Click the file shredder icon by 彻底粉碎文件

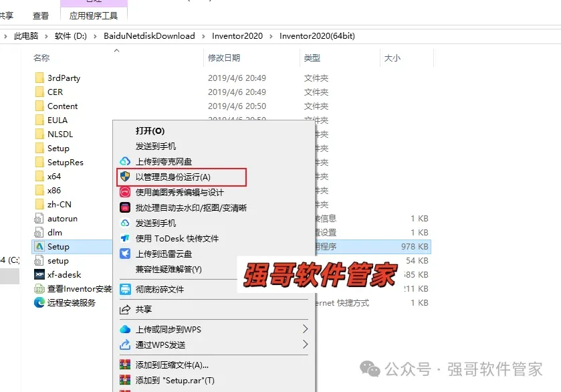125,289
